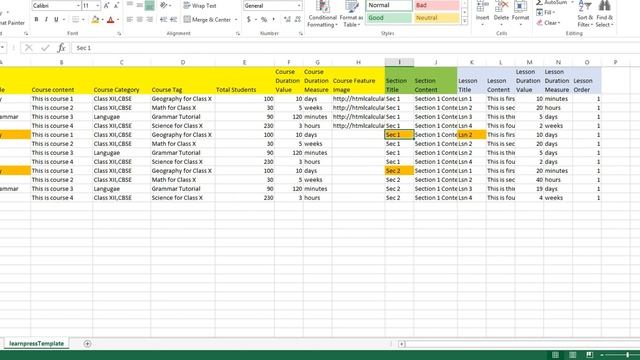
Task: Confirm the formula bar entry
Action: point(45,48)
